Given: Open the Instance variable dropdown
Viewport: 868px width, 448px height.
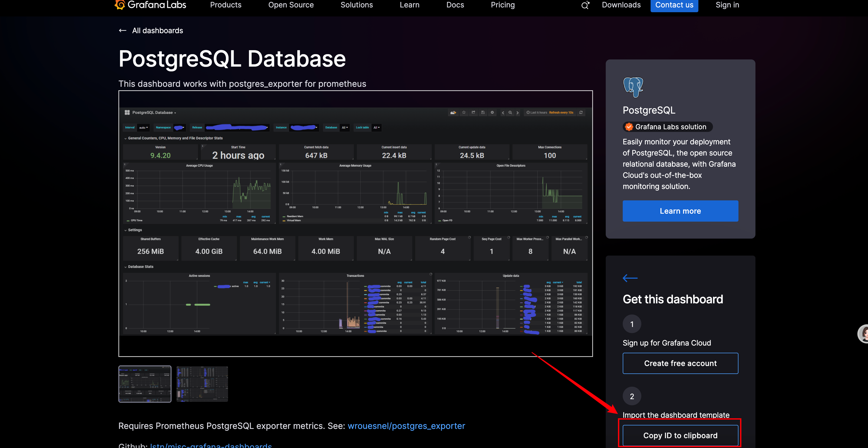Looking at the screenshot, I should (304, 128).
